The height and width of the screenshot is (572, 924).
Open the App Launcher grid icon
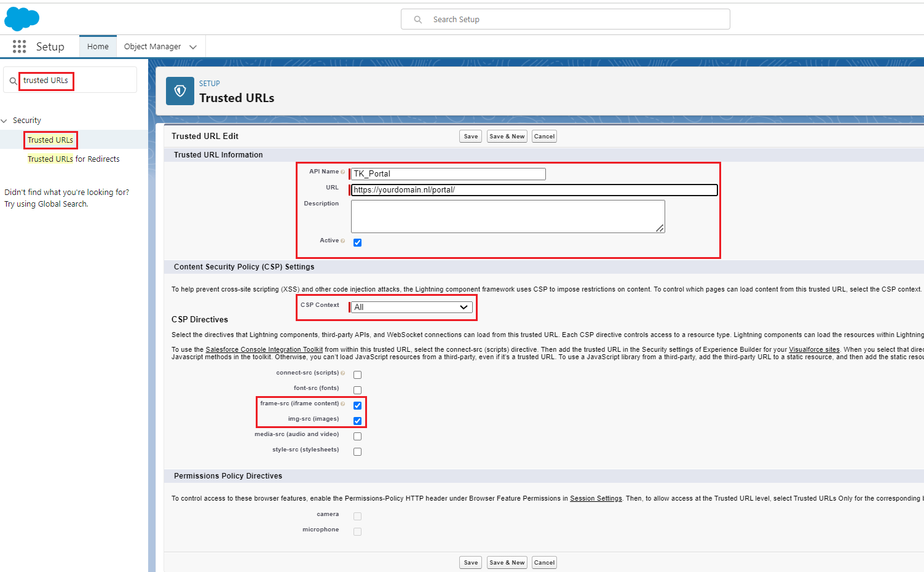pos(20,47)
